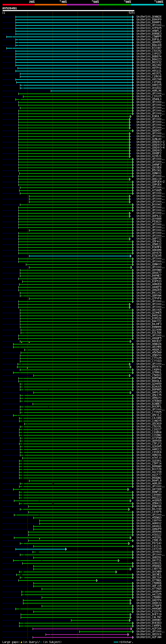166x644 pixels.
Task: Select hit label UniRef100_Q5BVY0
Action: [149, 356]
